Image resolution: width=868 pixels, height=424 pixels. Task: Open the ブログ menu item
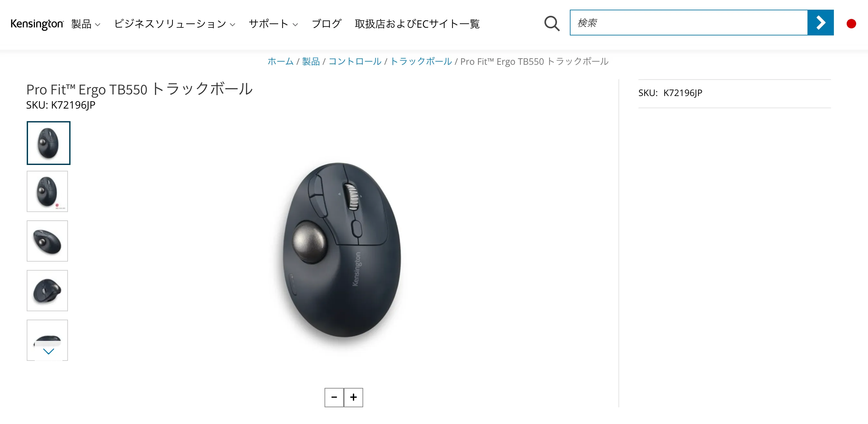[326, 24]
